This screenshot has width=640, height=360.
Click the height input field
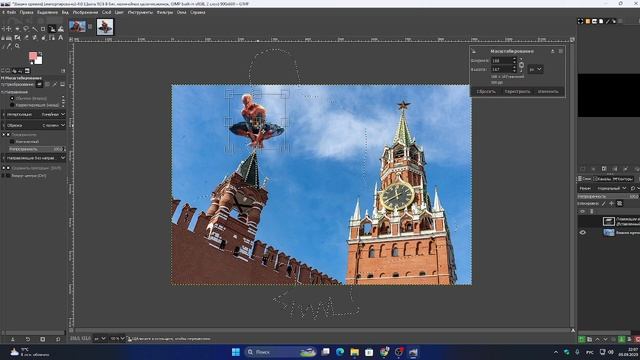point(501,69)
